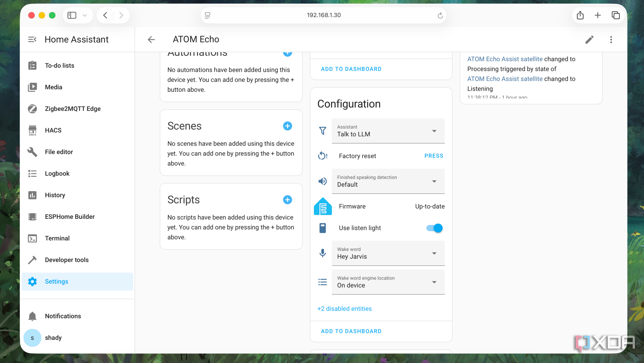Image resolution: width=644 pixels, height=363 pixels.
Task: Open File editor in sidebar
Action: (77, 152)
